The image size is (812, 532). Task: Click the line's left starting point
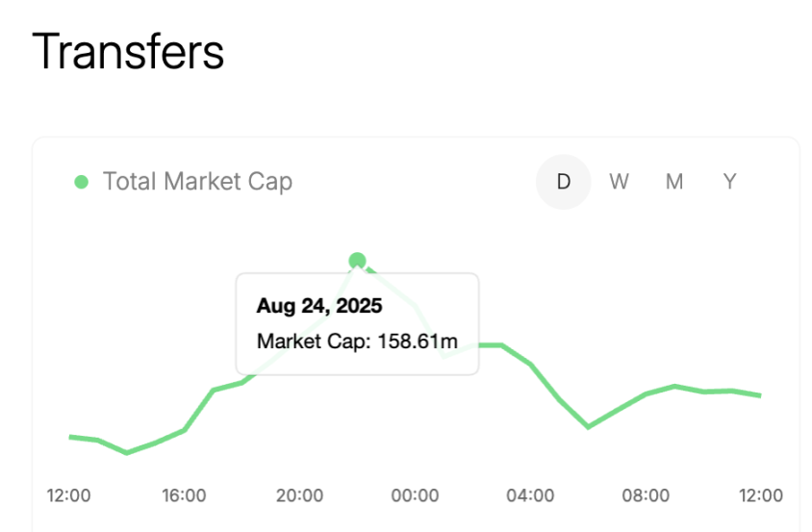click(69, 437)
